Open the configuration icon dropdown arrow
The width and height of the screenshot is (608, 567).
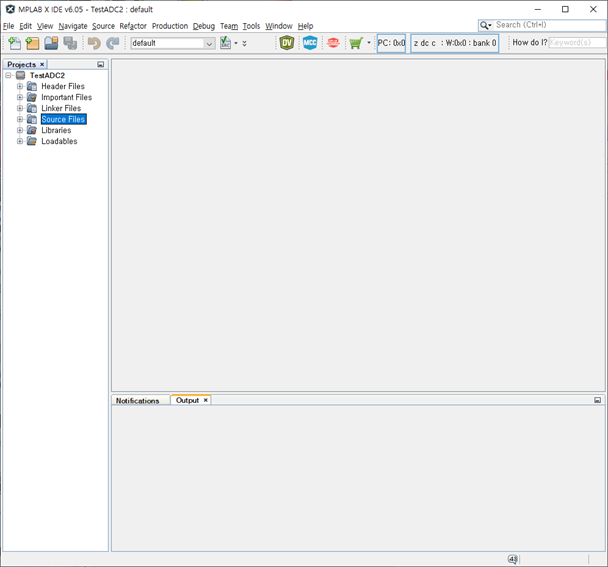coord(236,43)
